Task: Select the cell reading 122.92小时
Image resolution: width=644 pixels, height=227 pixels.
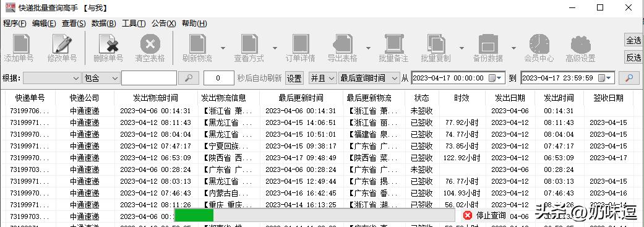Action: tap(462, 158)
